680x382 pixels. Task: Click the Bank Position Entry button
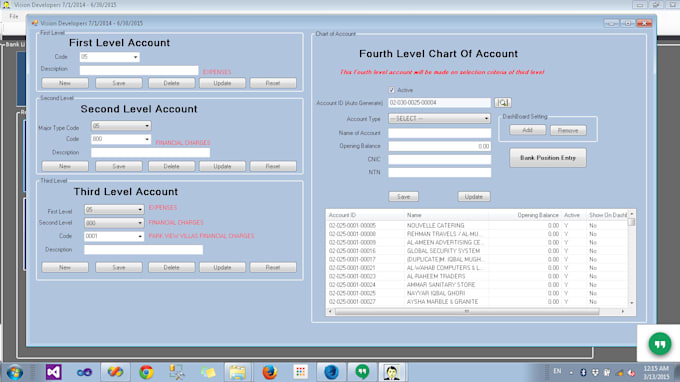point(548,158)
